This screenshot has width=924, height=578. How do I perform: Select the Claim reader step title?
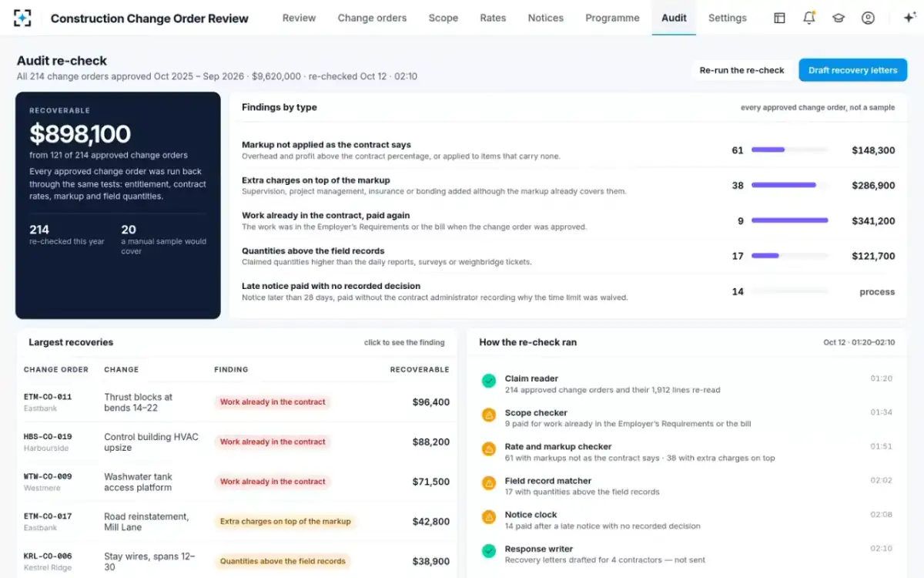click(531, 379)
